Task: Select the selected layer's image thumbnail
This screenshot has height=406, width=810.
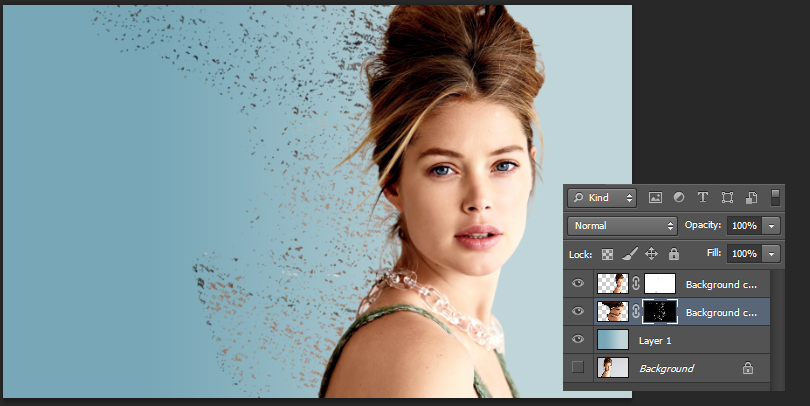Action: 613,311
